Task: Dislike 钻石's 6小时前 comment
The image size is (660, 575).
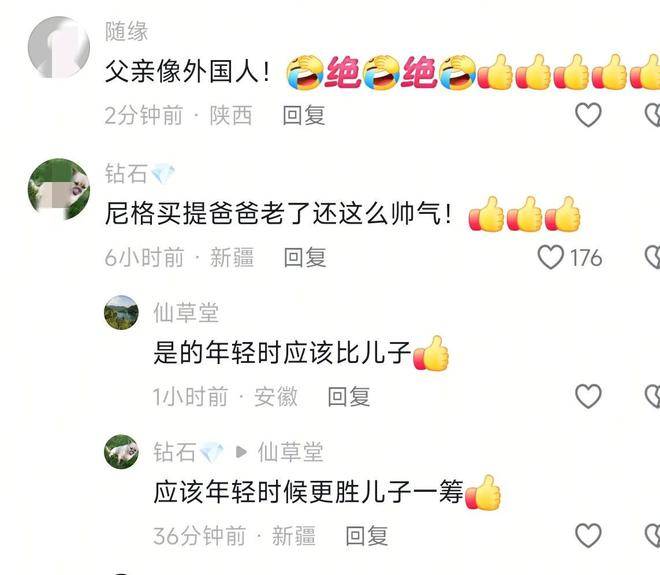Action: coord(653,257)
